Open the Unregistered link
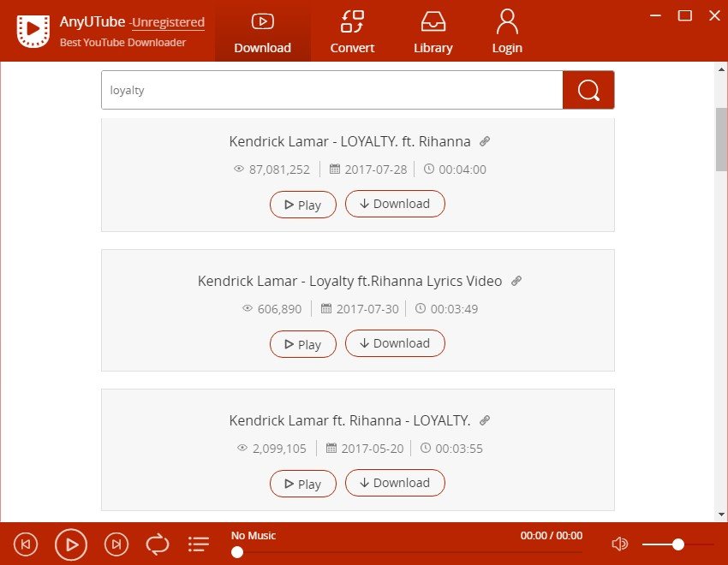 coord(168,22)
